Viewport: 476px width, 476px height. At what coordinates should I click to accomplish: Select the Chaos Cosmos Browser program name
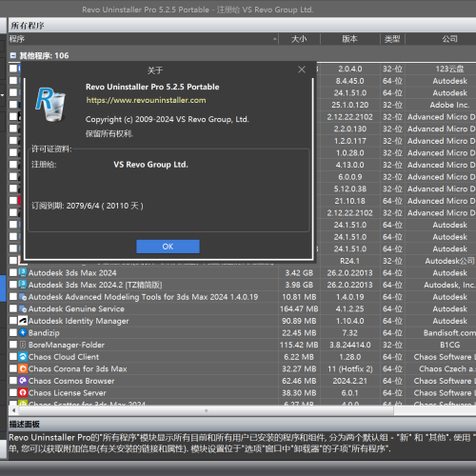pos(71,381)
